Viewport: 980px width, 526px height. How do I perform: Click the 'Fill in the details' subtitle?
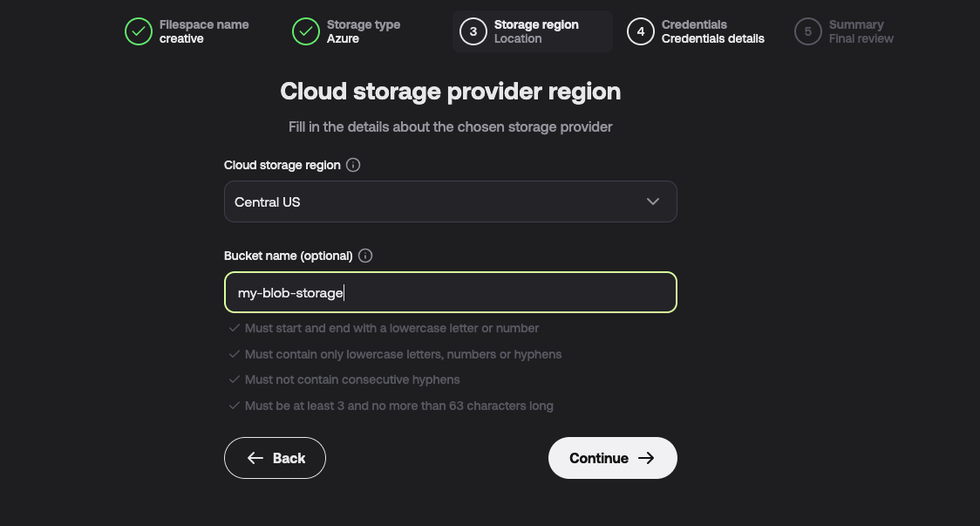coord(451,127)
